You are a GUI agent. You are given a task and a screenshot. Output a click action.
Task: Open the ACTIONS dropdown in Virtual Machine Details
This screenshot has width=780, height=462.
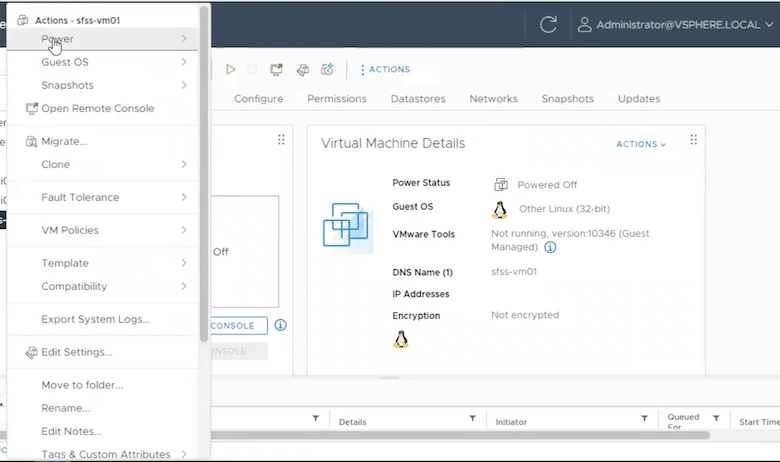pyautogui.click(x=641, y=144)
